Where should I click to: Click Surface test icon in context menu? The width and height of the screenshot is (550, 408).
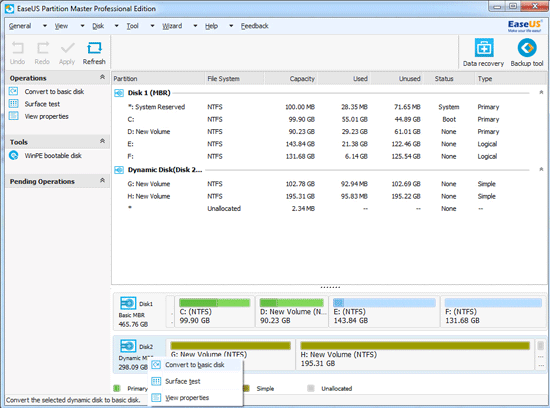(156, 381)
